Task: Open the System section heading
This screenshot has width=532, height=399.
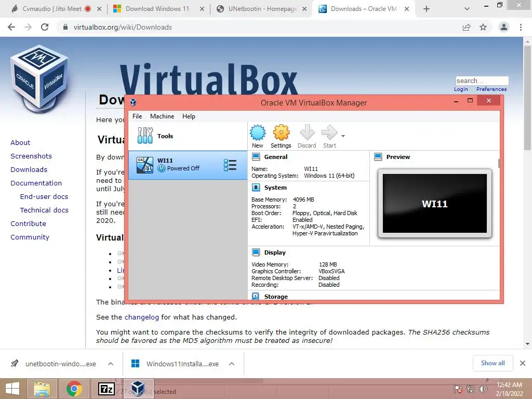Action: tap(275, 188)
